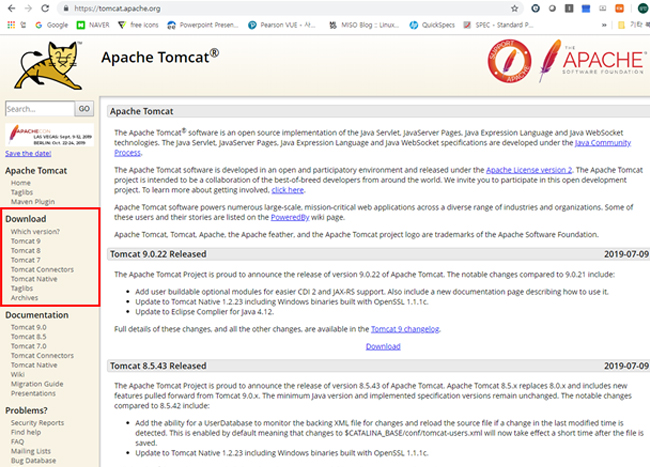Open the QuickSpecs bookmark

tap(432, 25)
